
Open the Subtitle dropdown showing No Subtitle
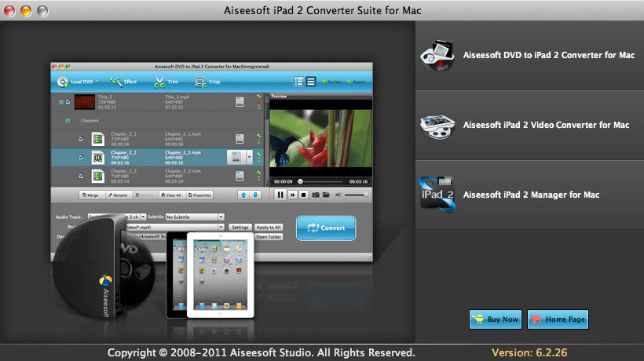pyautogui.click(x=195, y=217)
